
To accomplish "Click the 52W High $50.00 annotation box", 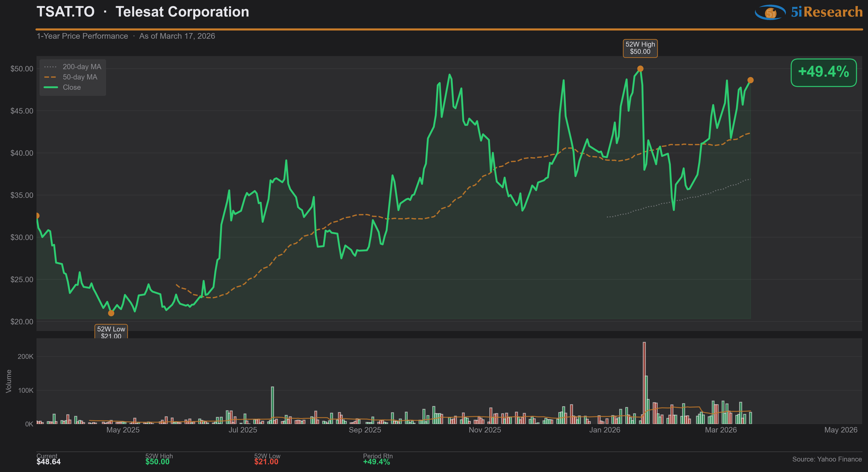I will pos(640,48).
